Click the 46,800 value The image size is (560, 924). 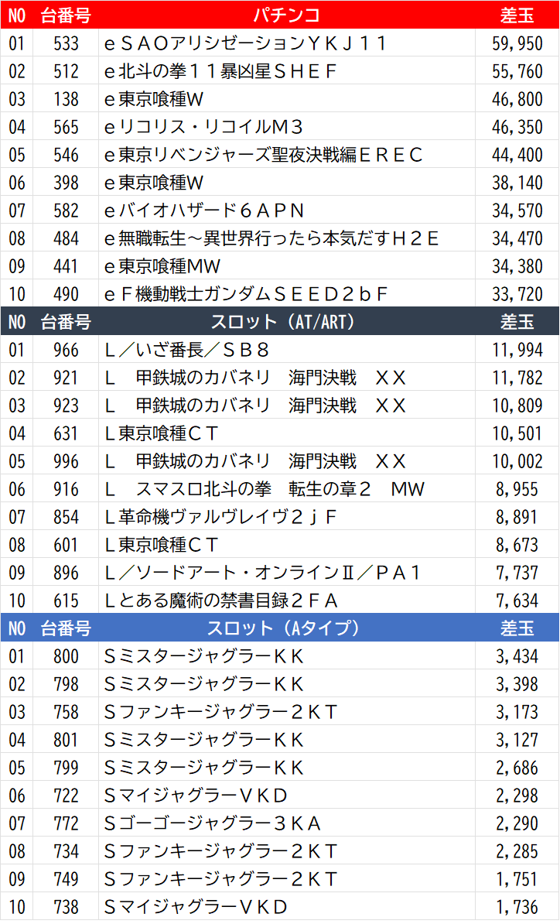tap(517, 99)
